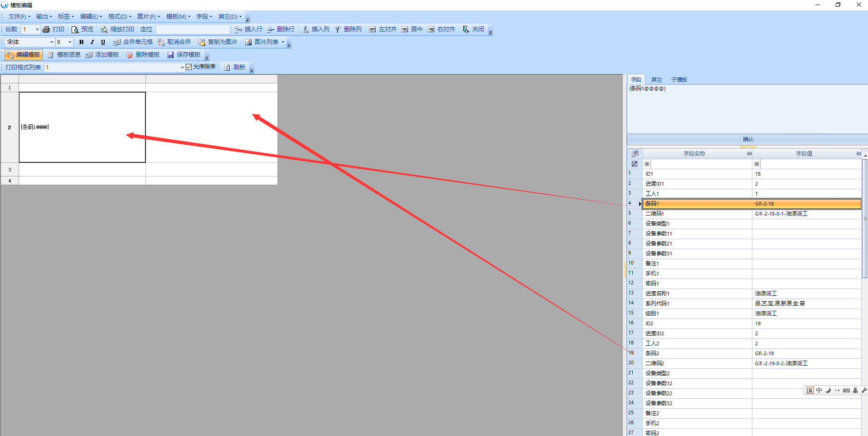
Task: Click 保存模板 floppy disk icon
Action: pyautogui.click(x=171, y=55)
